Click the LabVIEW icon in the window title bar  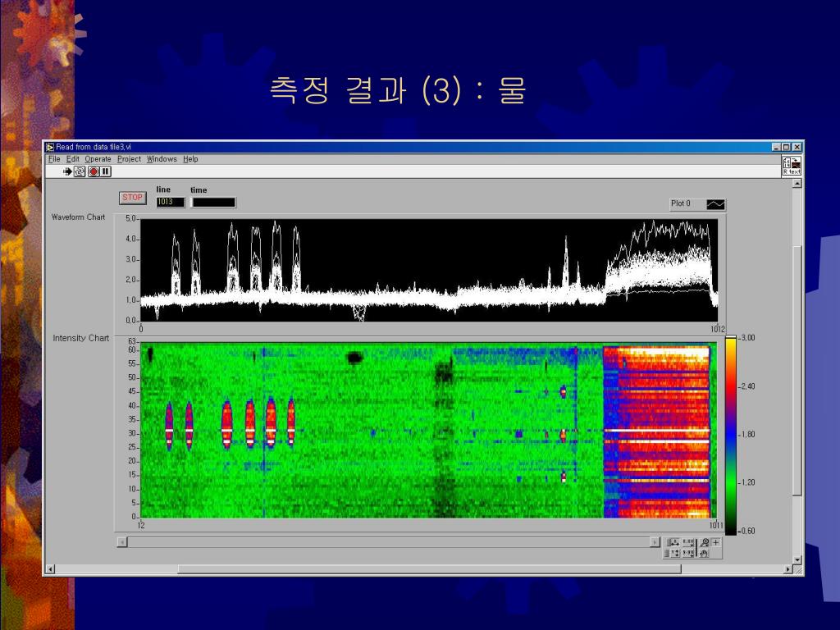click(x=50, y=147)
